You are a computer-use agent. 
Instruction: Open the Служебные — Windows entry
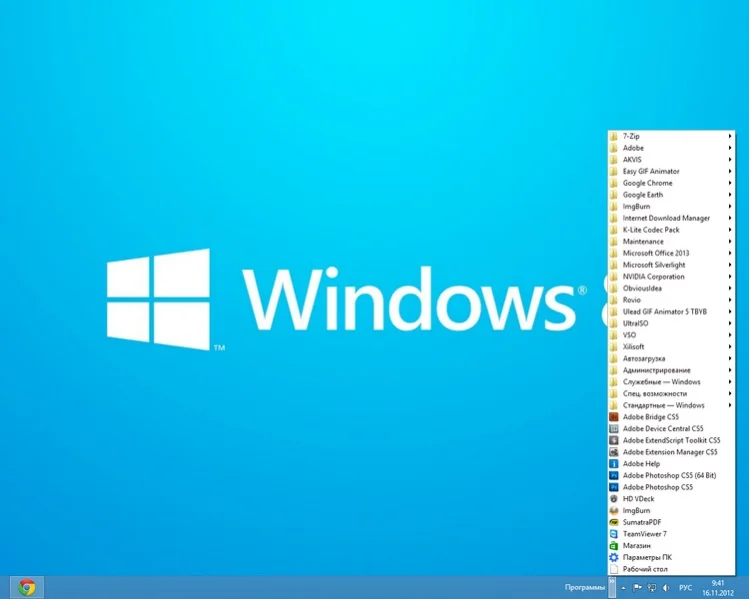671,382
